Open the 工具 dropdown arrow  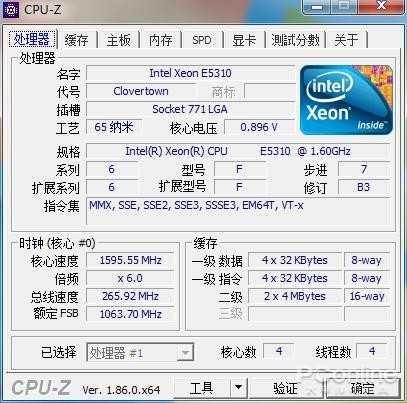239,387
